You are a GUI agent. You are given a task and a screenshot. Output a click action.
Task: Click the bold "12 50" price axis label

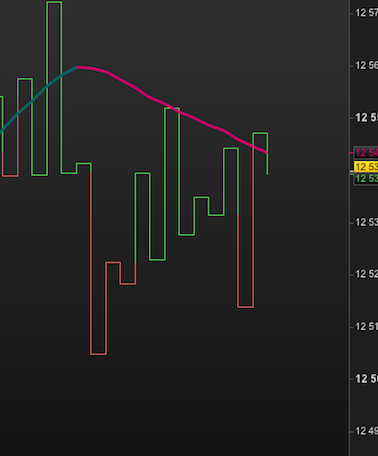(366, 379)
